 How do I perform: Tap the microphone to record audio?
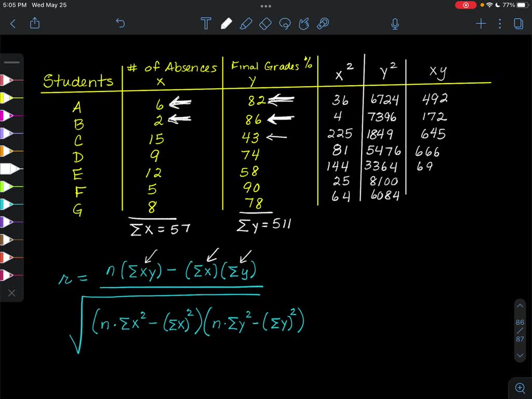tap(395, 24)
